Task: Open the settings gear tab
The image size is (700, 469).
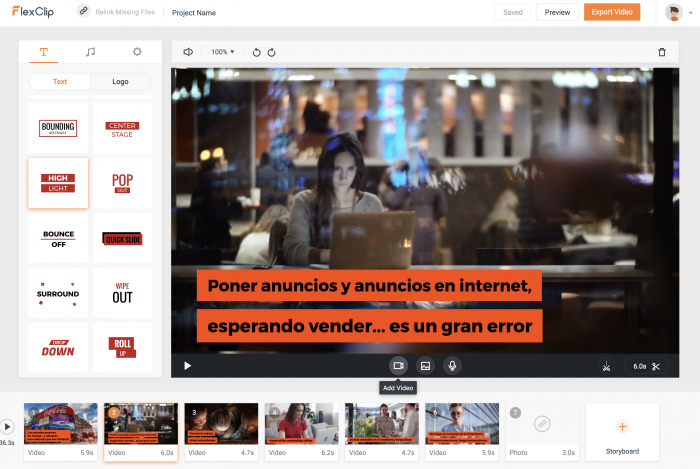Action: coord(137,52)
